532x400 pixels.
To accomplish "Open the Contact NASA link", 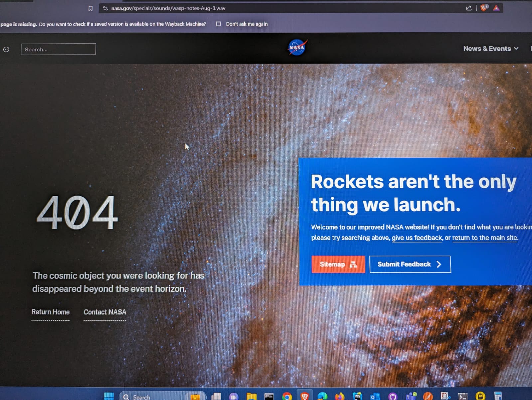I will [105, 312].
